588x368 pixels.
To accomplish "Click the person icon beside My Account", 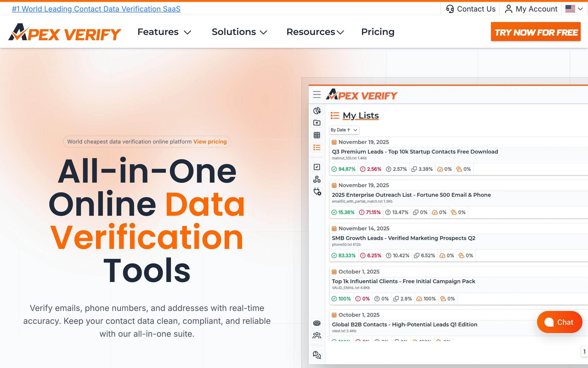I will click(x=508, y=9).
